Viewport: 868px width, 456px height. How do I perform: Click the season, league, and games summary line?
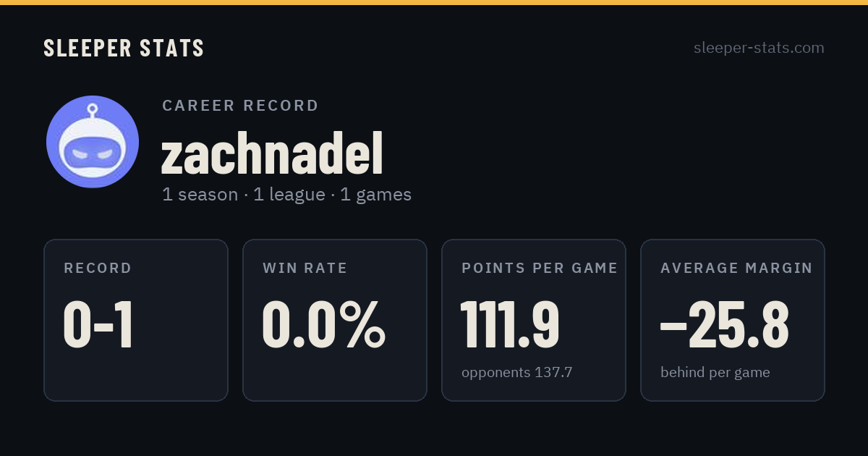coord(286,195)
